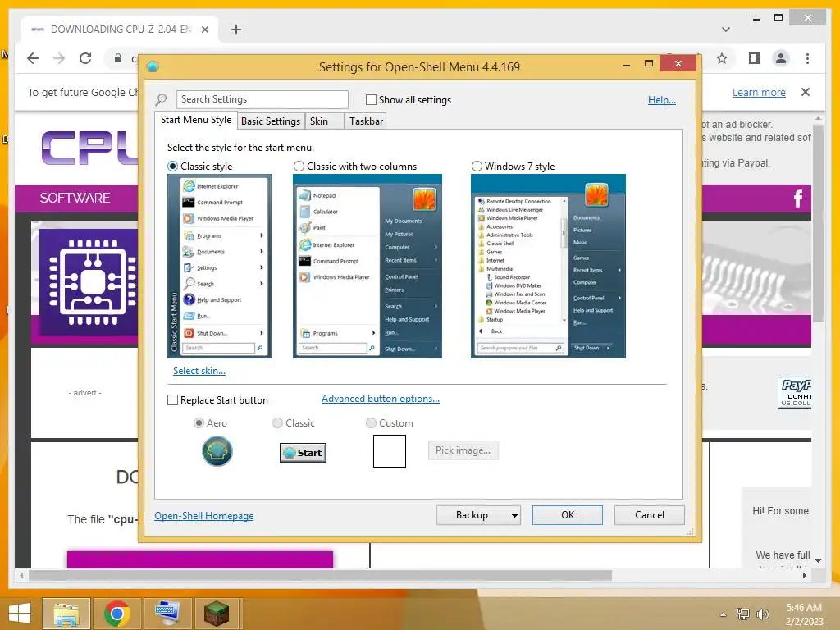Click the two columns menu preview image
840x630 pixels.
coord(367,267)
